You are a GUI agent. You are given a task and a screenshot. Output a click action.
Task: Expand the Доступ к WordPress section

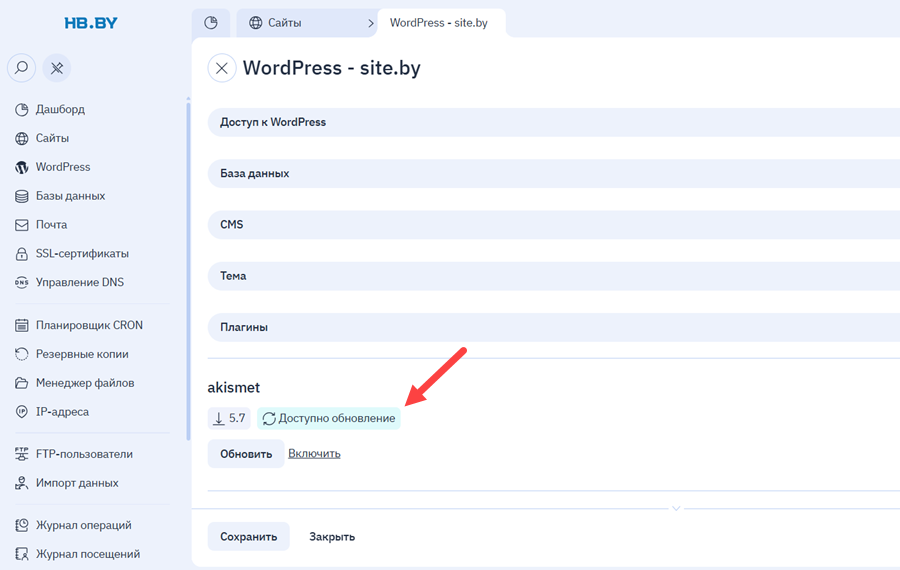(x=554, y=122)
